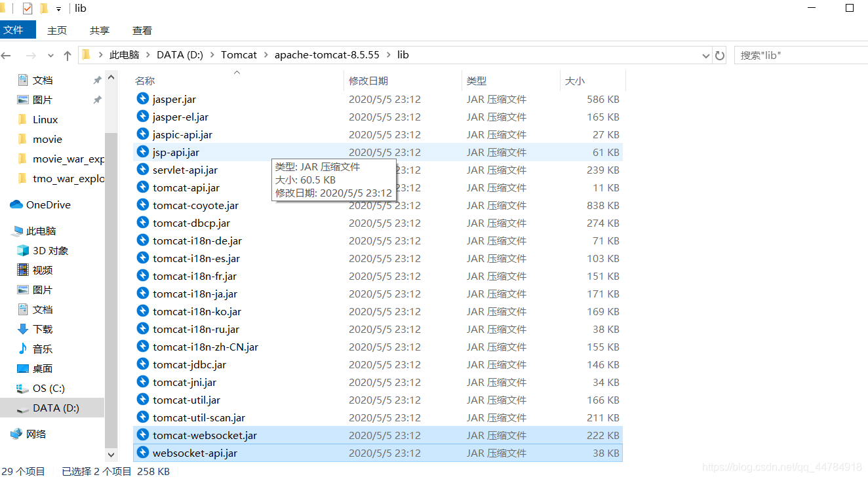Expand the address bar history dropdown
This screenshot has width=868, height=479.
coord(705,55)
